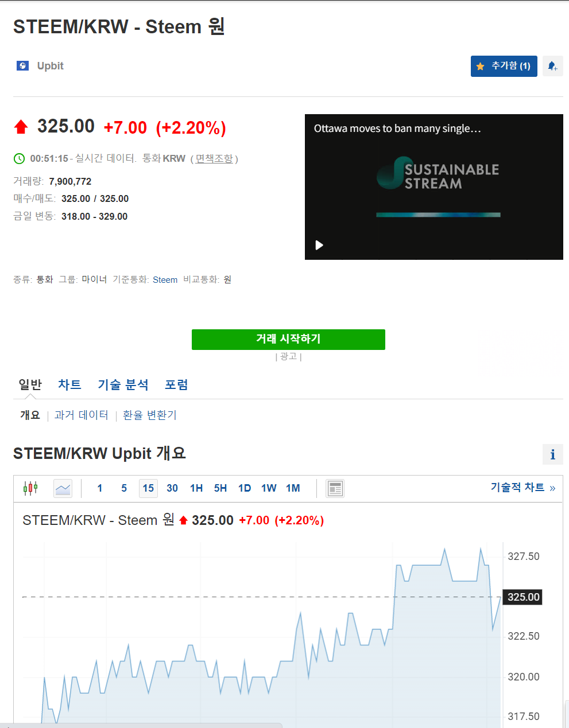
Task: Open the 과거 데이터 sub-tab link
Action: coord(81,415)
